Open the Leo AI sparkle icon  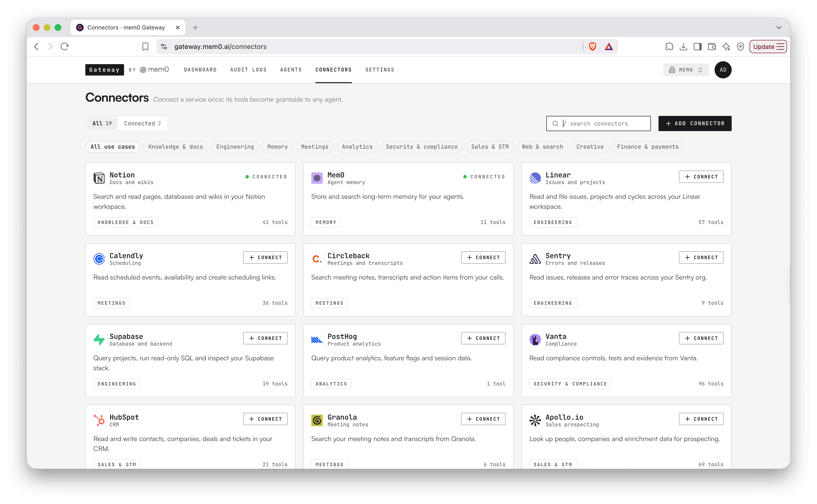726,47
